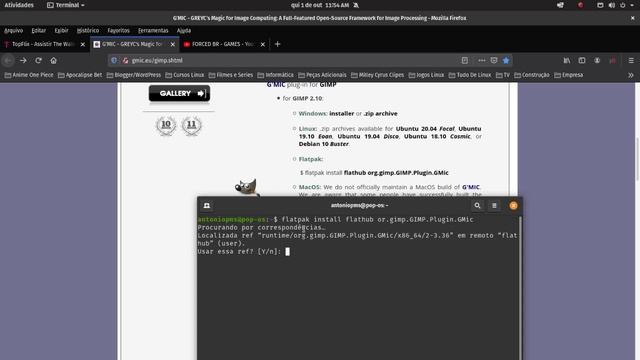Click the GALLERY button
Screen dimensions: 640x360
(x=180, y=93)
